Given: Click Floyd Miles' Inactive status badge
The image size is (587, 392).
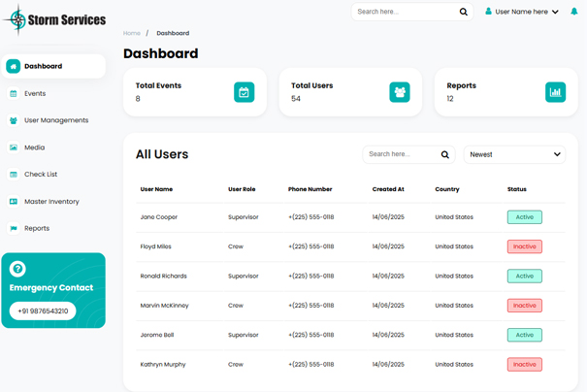Looking at the screenshot, I should point(524,246).
